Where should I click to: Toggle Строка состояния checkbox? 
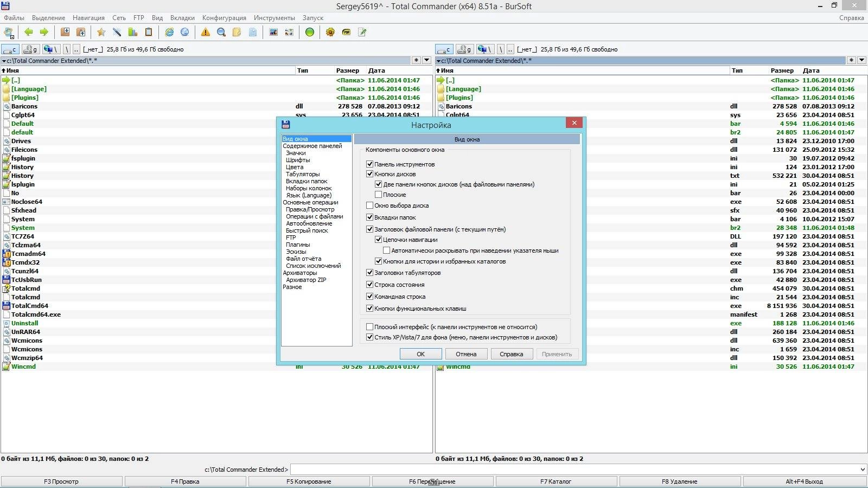370,285
